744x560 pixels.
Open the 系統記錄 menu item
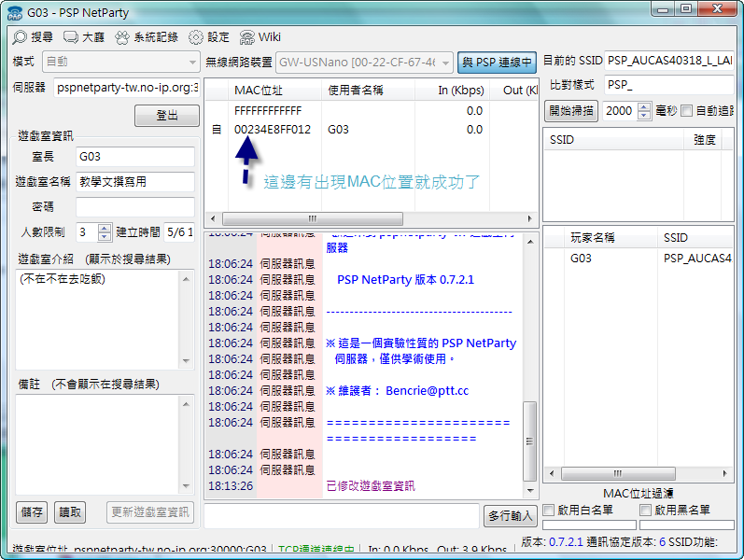point(147,37)
